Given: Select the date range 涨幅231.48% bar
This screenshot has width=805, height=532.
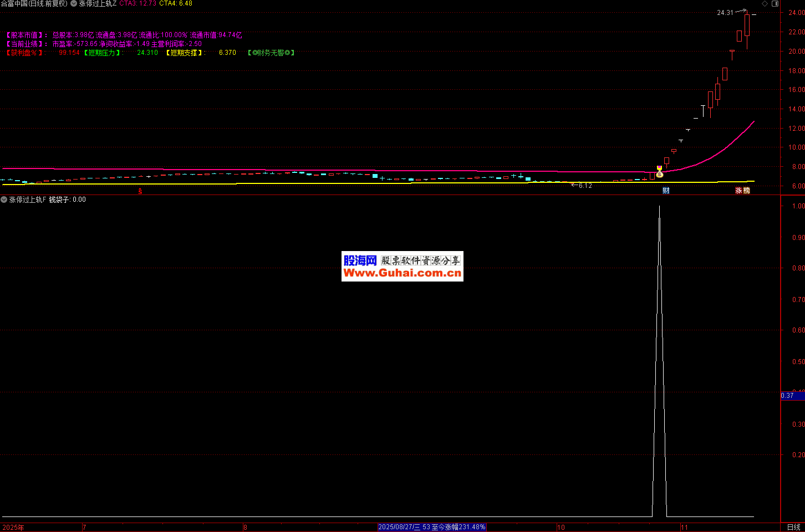Looking at the screenshot, I should 432,527.
